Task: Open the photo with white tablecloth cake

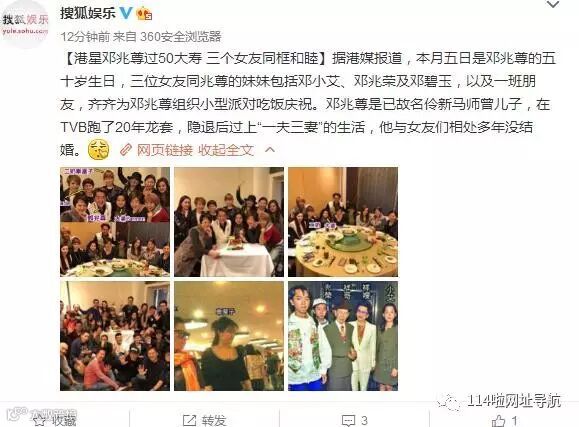Action: pyautogui.click(x=229, y=222)
